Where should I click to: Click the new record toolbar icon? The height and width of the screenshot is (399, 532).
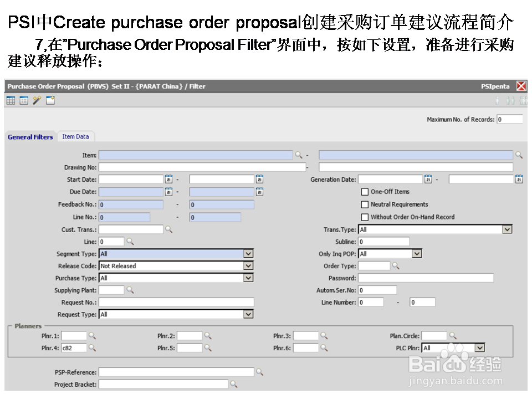50,100
